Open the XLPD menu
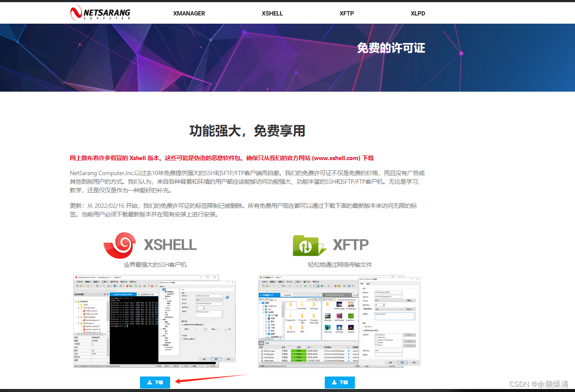Image resolution: width=575 pixels, height=392 pixels. [x=418, y=13]
